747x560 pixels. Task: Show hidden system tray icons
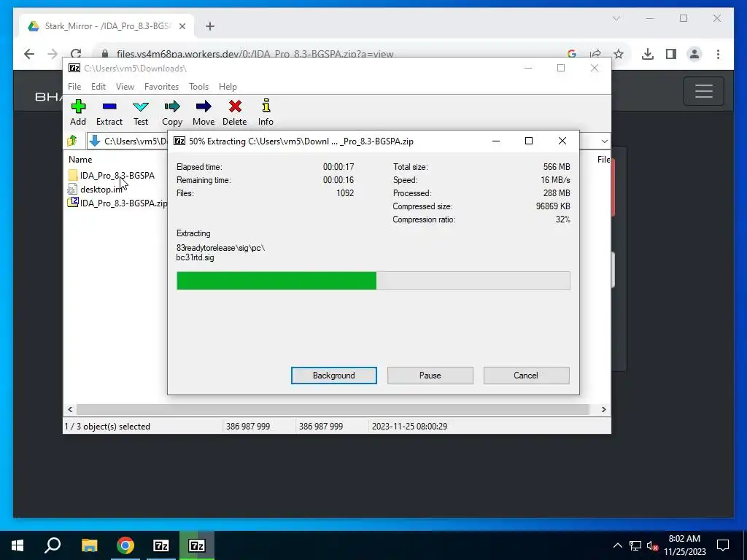(x=617, y=545)
